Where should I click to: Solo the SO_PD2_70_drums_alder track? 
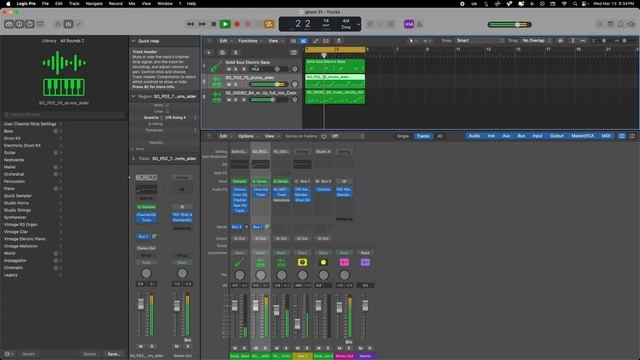coord(236,84)
